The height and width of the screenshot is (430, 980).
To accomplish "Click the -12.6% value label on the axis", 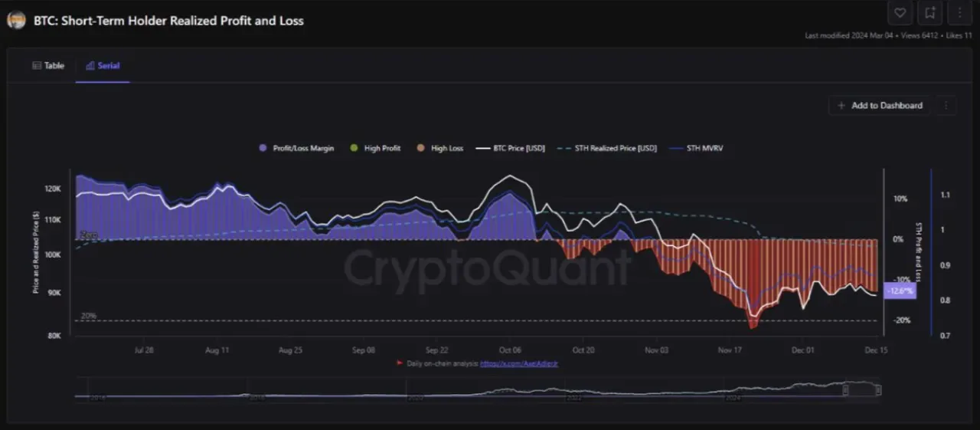I will tap(899, 290).
